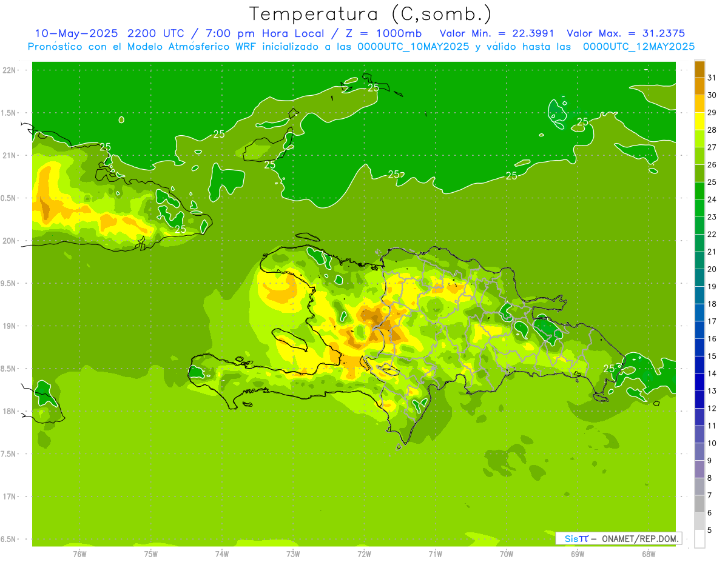Click the '24' value on the color scale
The height and width of the screenshot is (562, 728).
pos(712,199)
